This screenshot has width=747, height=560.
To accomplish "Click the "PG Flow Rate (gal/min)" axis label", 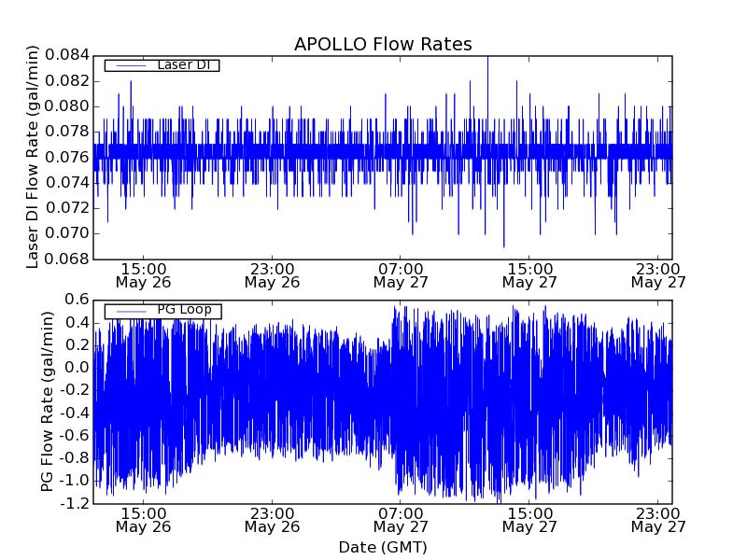I will (48, 401).
